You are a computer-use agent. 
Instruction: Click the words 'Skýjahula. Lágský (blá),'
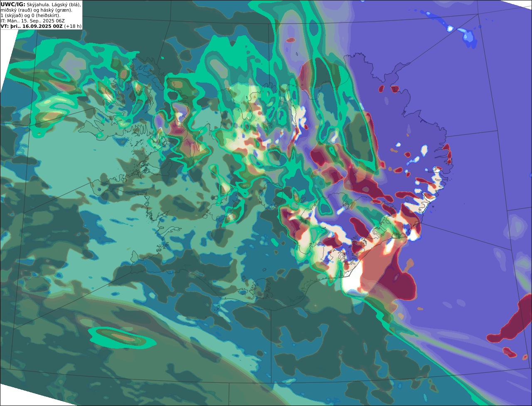tap(54, 4)
